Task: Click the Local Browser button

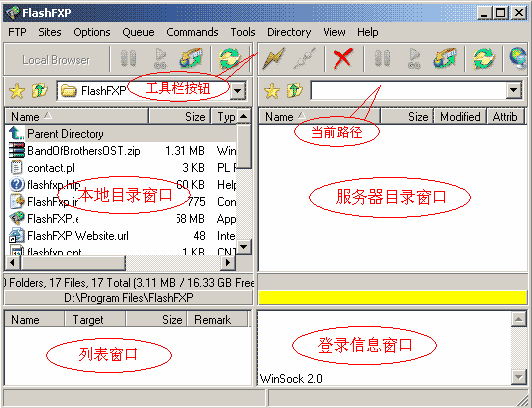Action: [56, 60]
